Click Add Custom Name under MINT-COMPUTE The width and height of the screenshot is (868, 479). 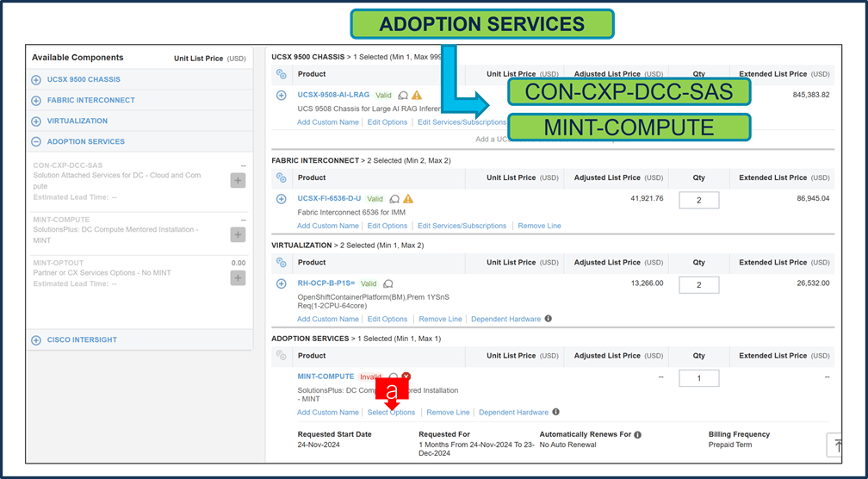328,412
